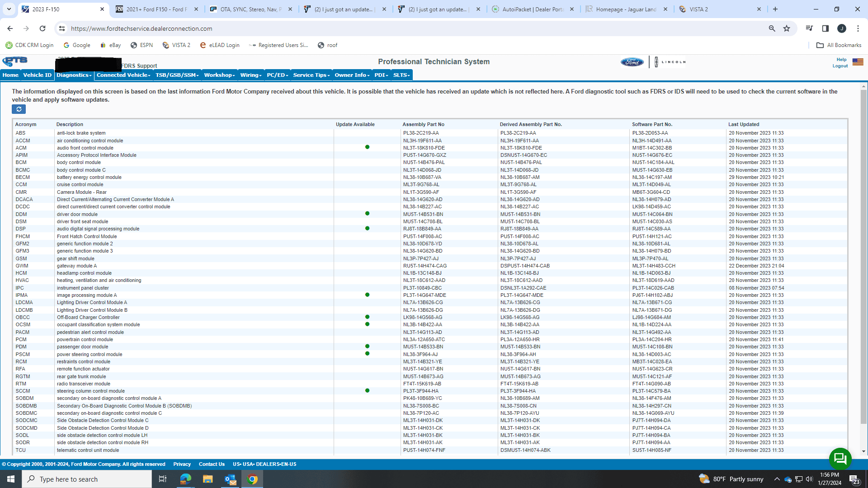Expand the Diagnostics dropdown menu
868x488 pixels.
pyautogui.click(x=74, y=75)
